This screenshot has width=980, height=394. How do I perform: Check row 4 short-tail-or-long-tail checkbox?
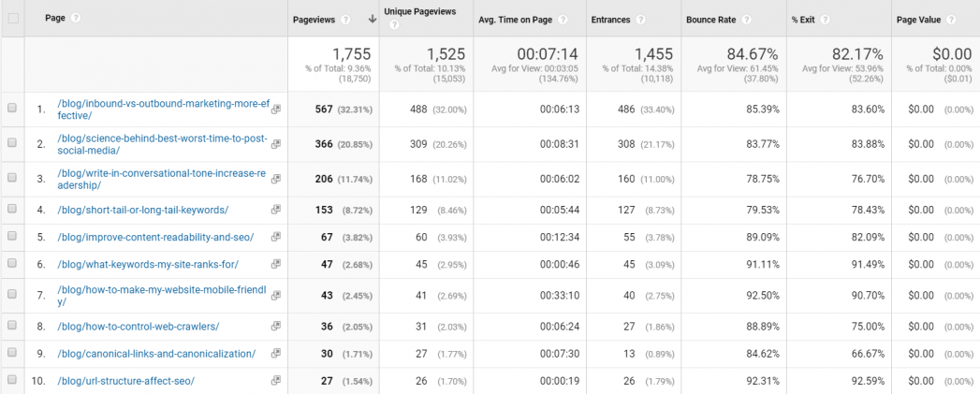(x=12, y=210)
